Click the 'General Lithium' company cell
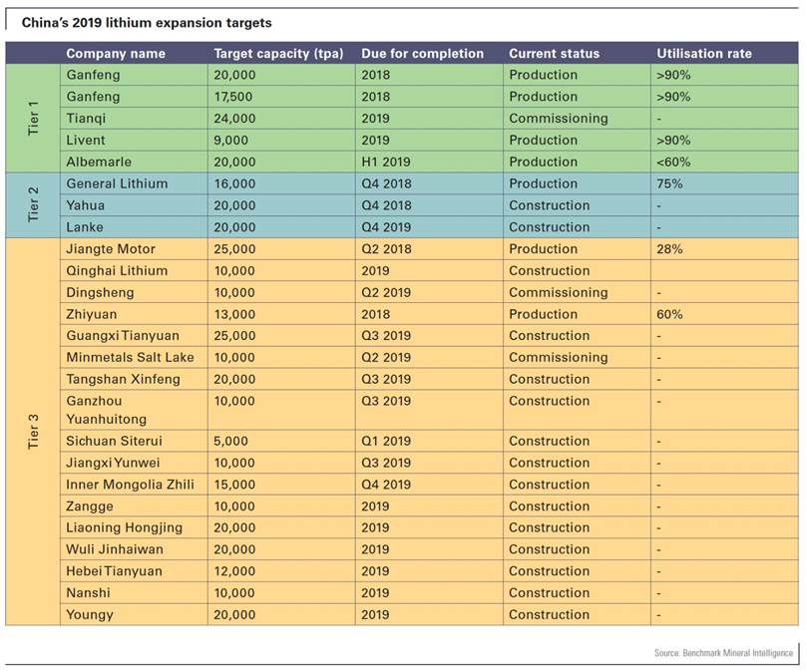This screenshot has height=672, width=807. tap(117, 183)
